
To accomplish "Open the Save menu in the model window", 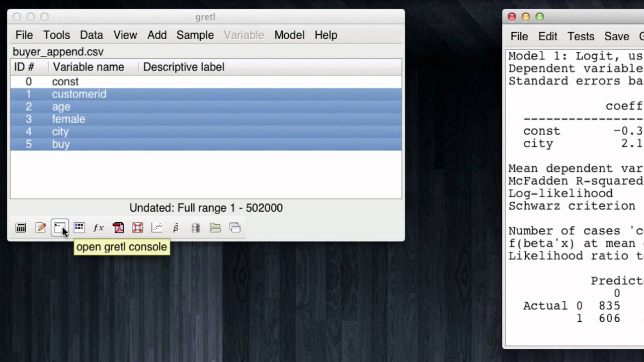I will (617, 37).
